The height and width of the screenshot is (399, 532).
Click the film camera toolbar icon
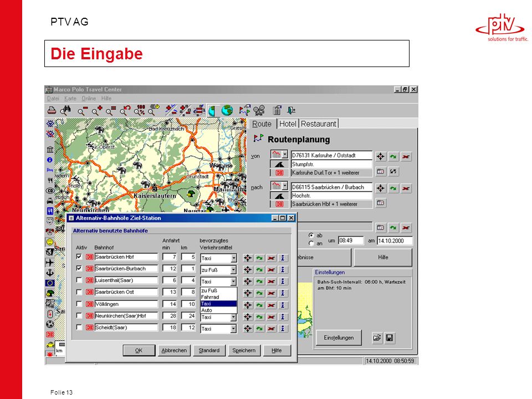pos(259,110)
